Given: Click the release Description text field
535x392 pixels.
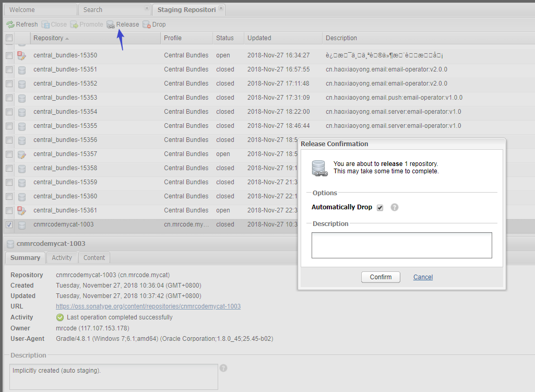Looking at the screenshot, I should (401, 245).
